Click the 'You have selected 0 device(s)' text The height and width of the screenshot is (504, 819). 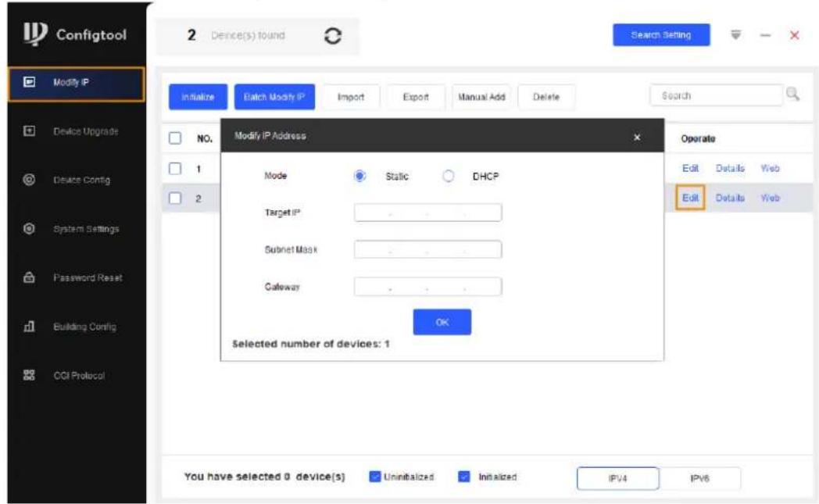pyautogui.click(x=264, y=477)
